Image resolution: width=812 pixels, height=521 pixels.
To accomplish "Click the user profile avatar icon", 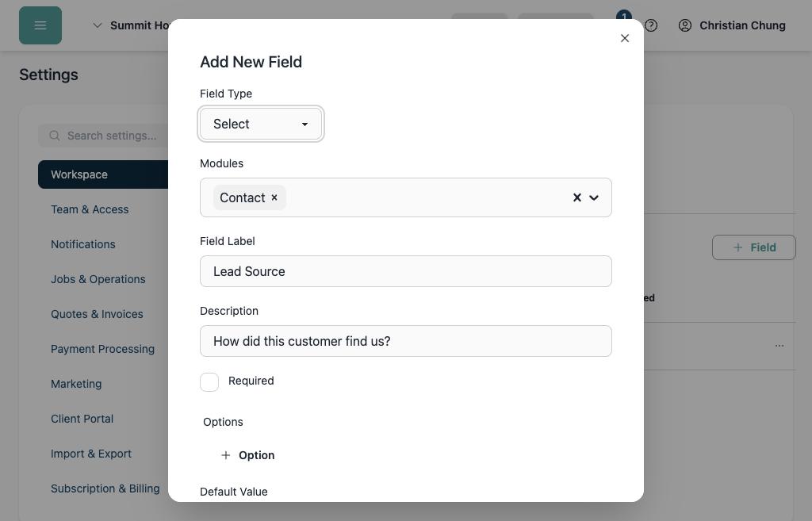I will click(x=684, y=25).
